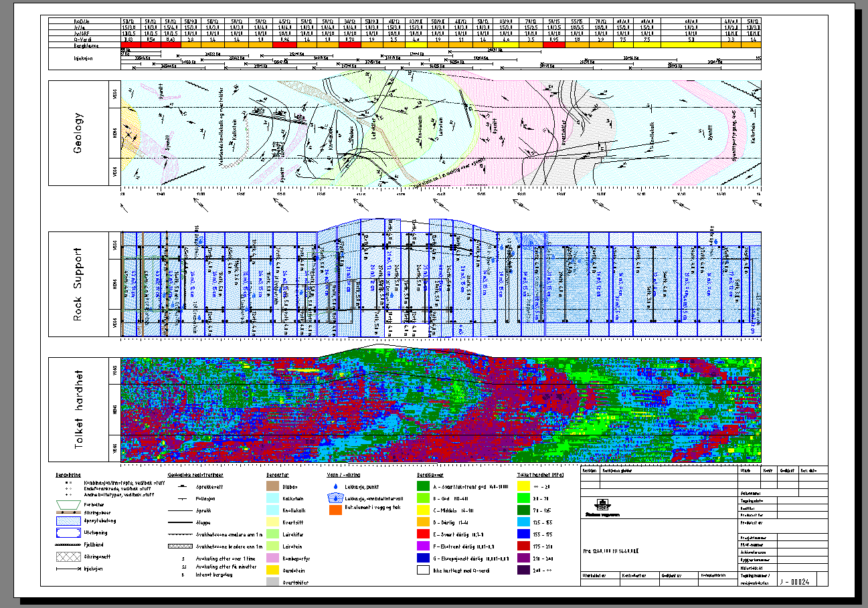868x608 pixels.
Task: Click the crosshatched Svakhetssone bredere enn 1m symbol
Action: tap(180, 546)
